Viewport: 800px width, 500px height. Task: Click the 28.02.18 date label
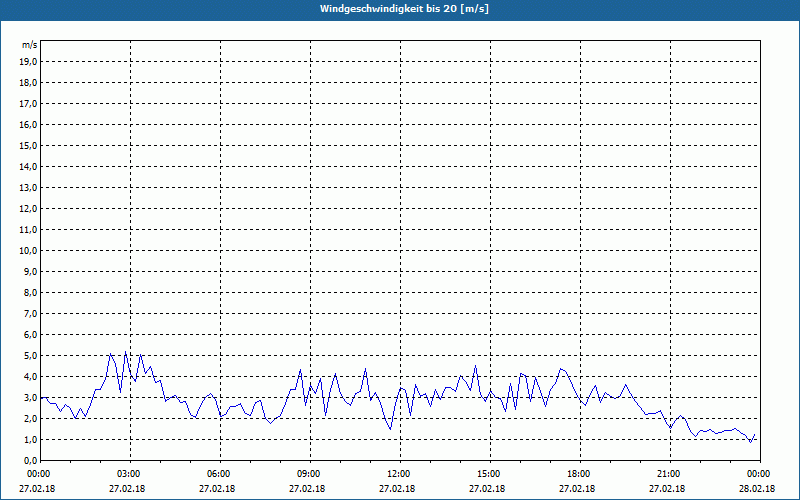click(x=757, y=489)
